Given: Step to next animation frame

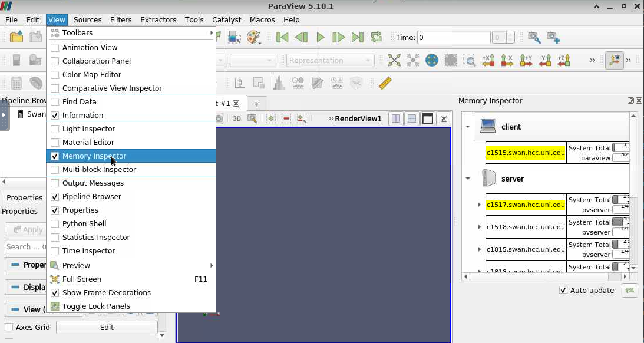Looking at the screenshot, I should click(x=338, y=37).
